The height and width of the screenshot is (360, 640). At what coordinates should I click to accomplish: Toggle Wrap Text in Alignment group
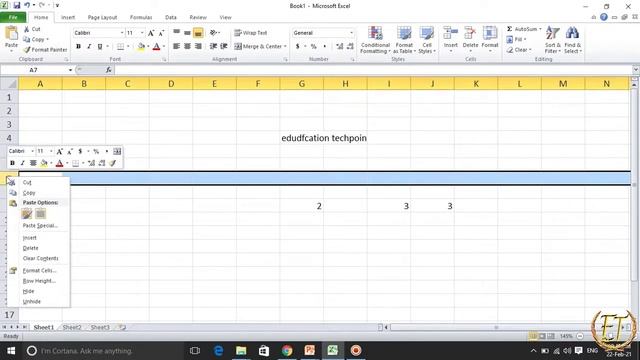251,33
